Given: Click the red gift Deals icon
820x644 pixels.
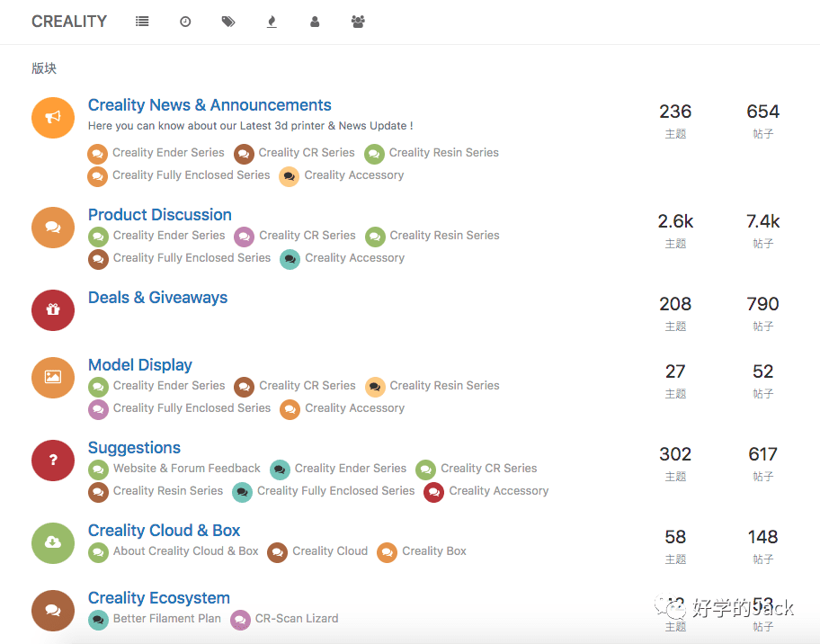Looking at the screenshot, I should 53,309.
